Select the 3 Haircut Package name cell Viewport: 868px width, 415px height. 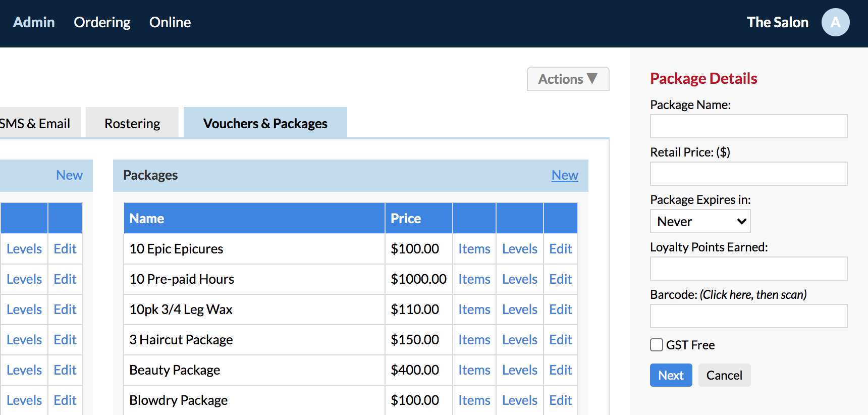pyautogui.click(x=254, y=340)
